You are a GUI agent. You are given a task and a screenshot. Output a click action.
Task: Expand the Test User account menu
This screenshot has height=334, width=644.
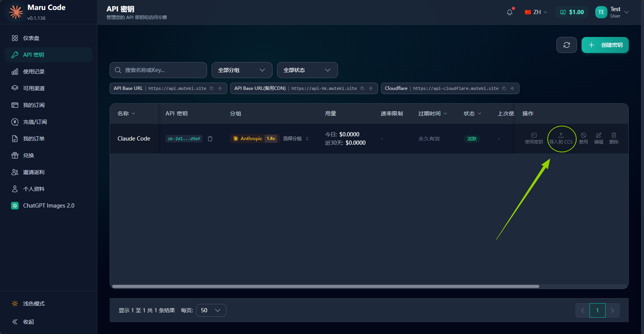(x=612, y=12)
